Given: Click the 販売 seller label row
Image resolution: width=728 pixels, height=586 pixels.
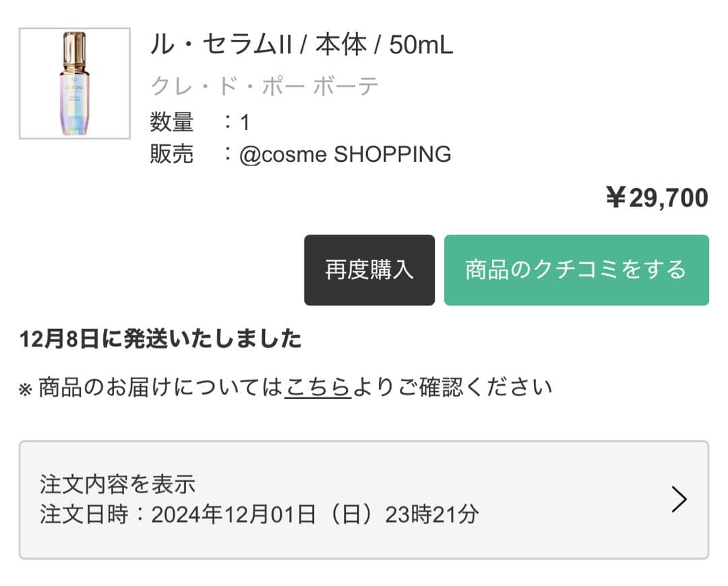Looking at the screenshot, I should pos(171,154).
